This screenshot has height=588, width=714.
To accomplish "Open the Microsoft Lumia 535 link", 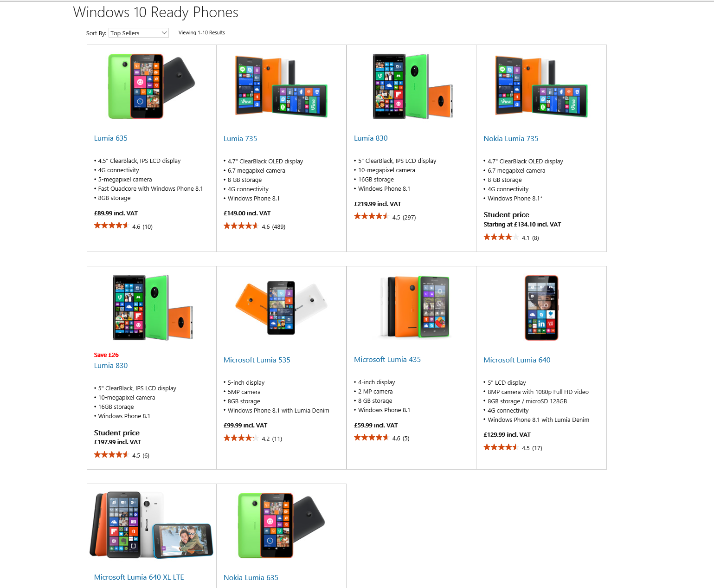I will coord(257,360).
